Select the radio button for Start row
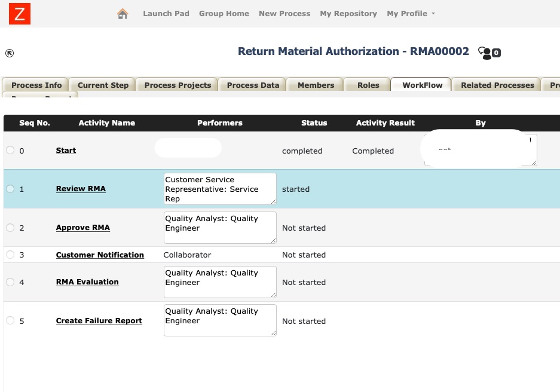This screenshot has height=392, width=560. [10, 150]
